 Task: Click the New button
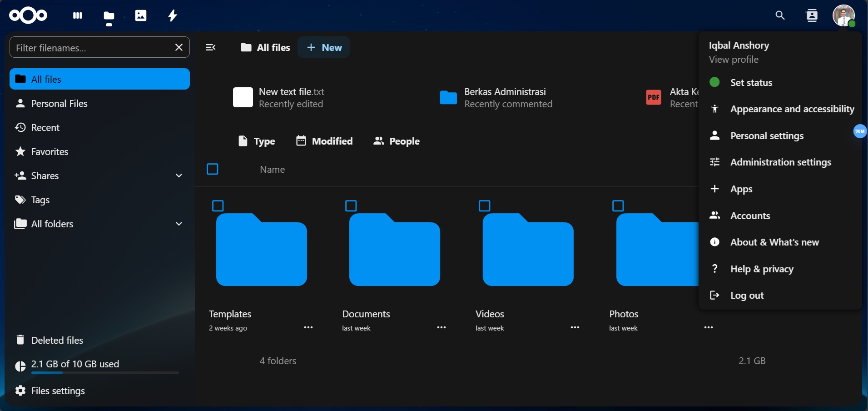coord(324,47)
